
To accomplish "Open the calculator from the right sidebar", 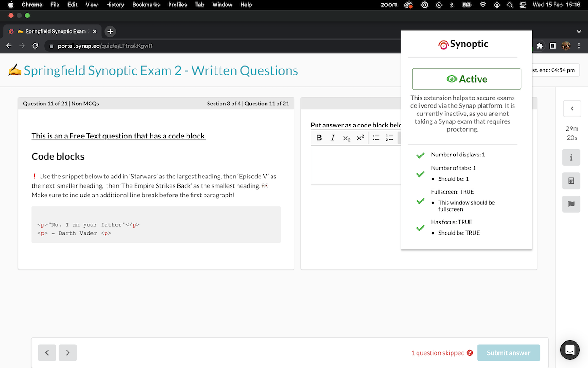I will click(x=571, y=181).
